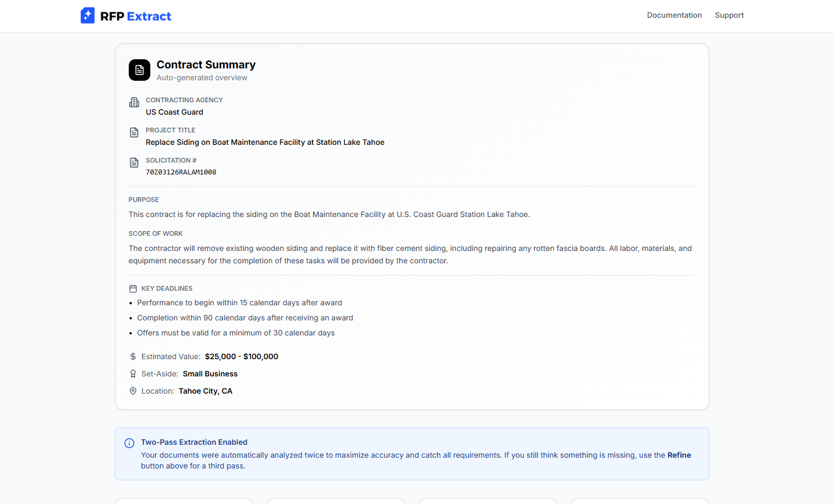Click the bold Refine text in the banner
Screen dimensions: 833x504
pos(679,455)
